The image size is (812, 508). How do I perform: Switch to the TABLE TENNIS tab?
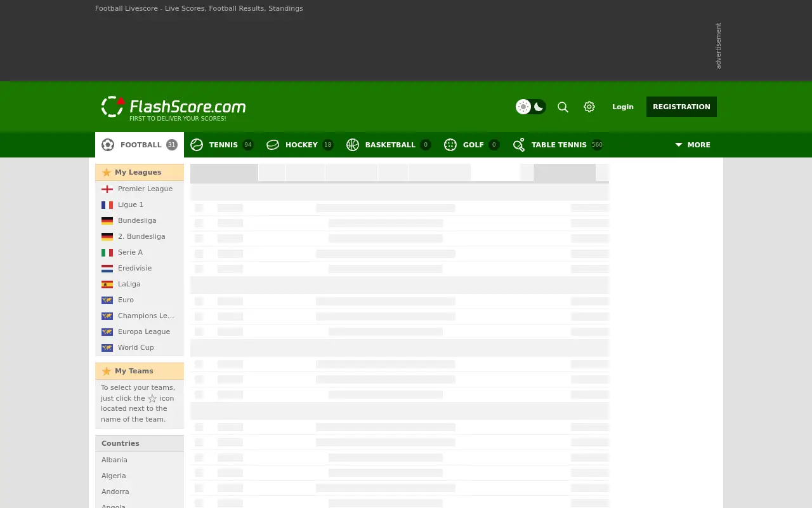click(558, 145)
